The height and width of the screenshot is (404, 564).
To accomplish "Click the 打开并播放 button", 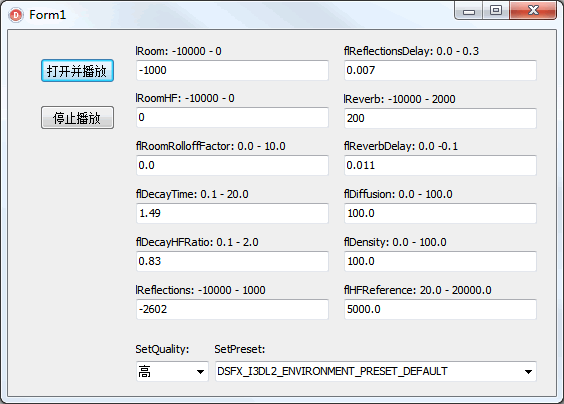I will coord(77,71).
